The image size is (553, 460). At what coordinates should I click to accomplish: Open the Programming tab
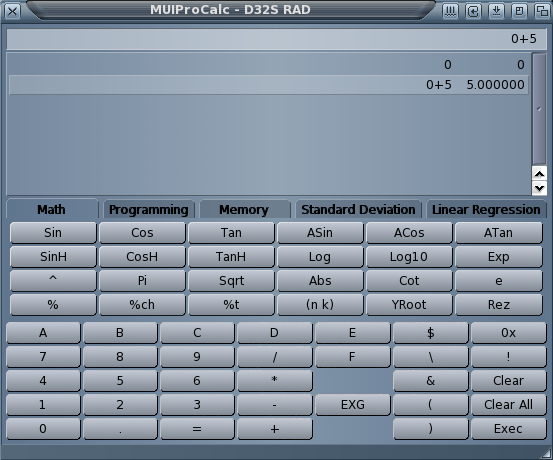[148, 210]
